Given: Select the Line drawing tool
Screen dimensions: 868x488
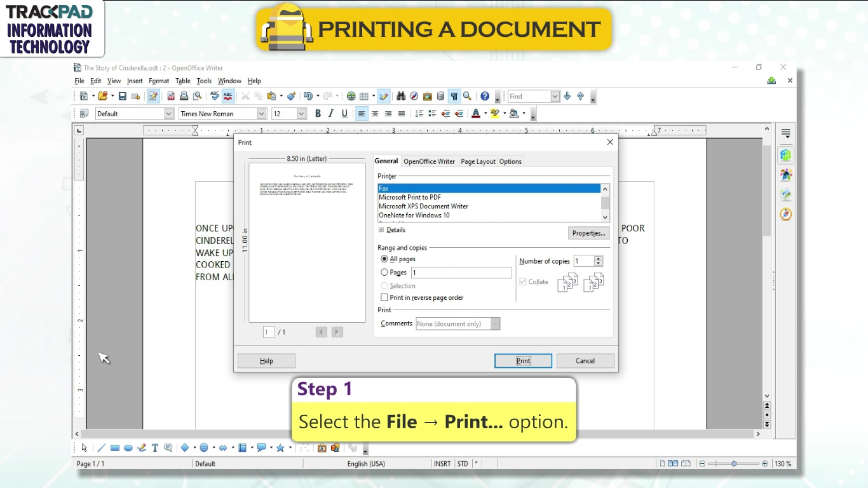Looking at the screenshot, I should 101,448.
